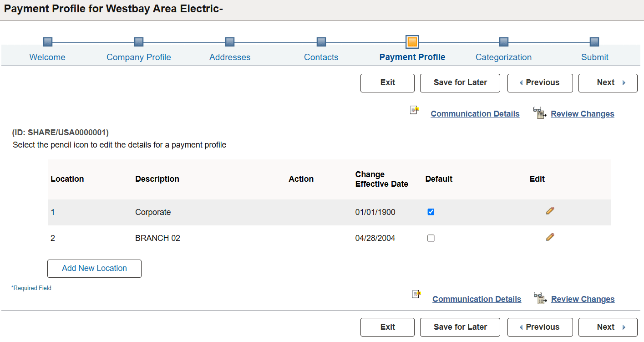Open the top Communication Details link

coord(475,113)
